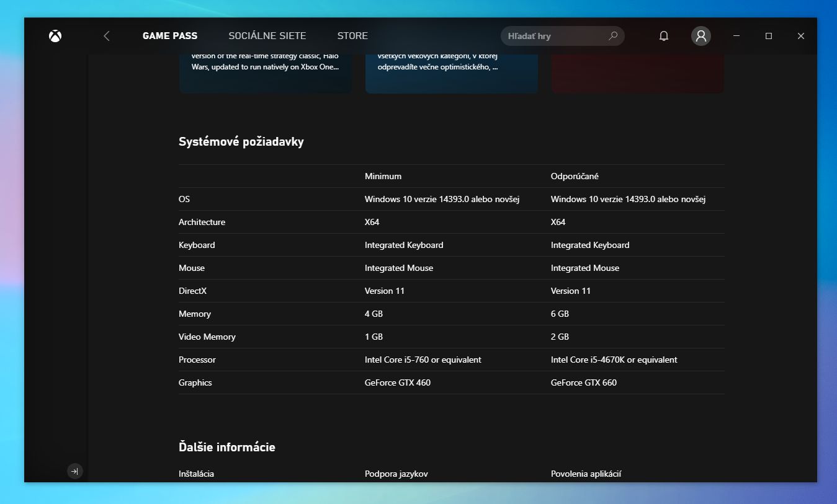
Task: Click the Architecture row label
Action: [202, 222]
